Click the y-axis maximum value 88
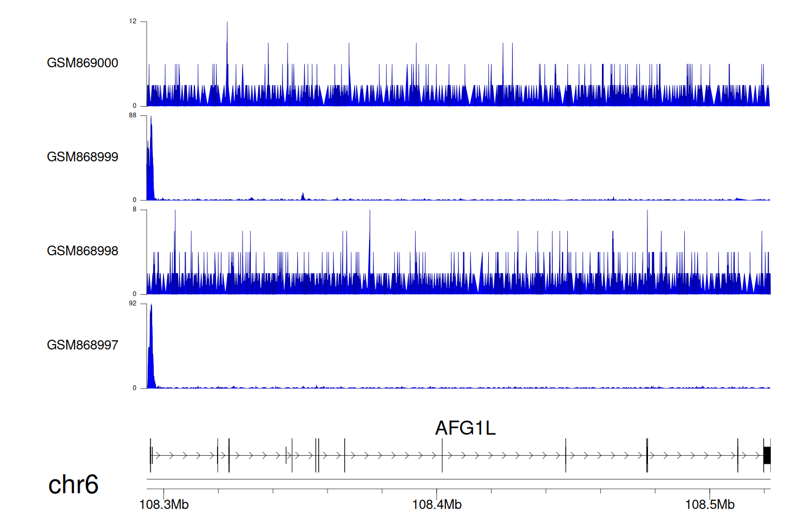The image size is (812, 531). (x=133, y=115)
